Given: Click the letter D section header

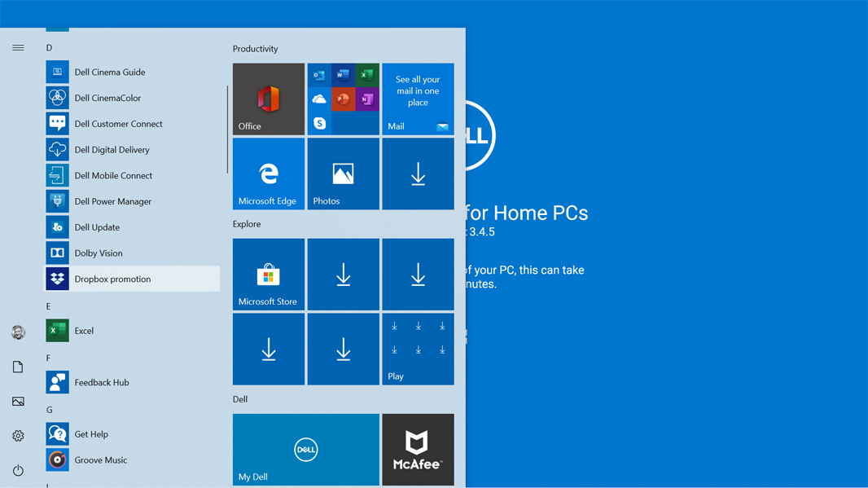Looking at the screenshot, I should [x=50, y=48].
